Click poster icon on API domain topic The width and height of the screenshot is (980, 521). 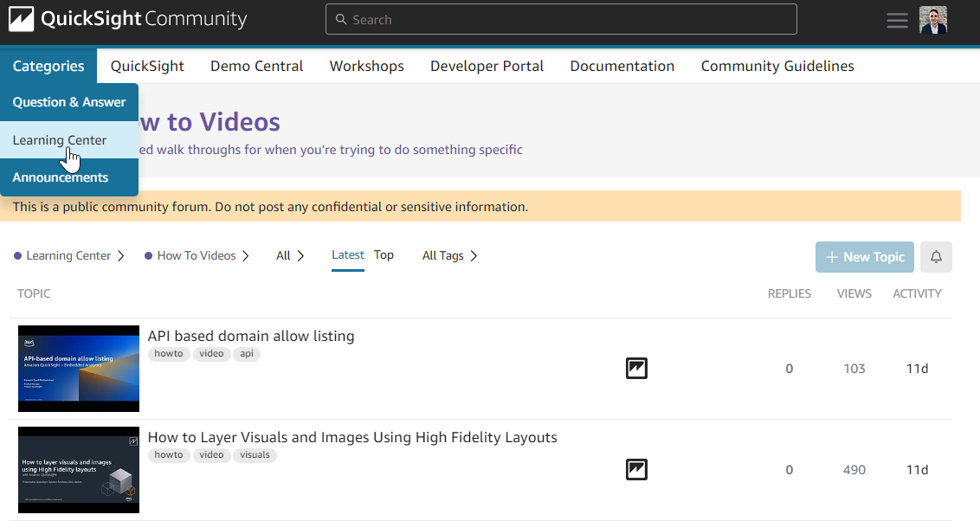(636, 369)
